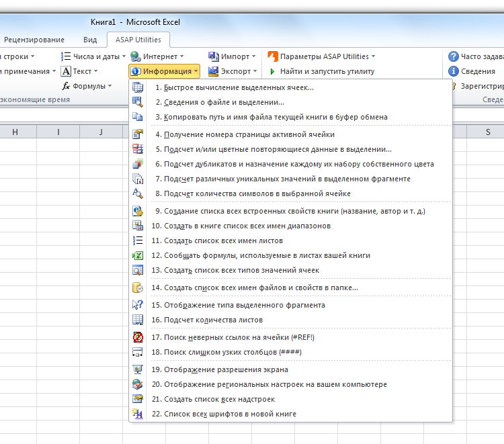Click fonts icon beside item 22
Viewport: 504px width, 444px height.
138,414
